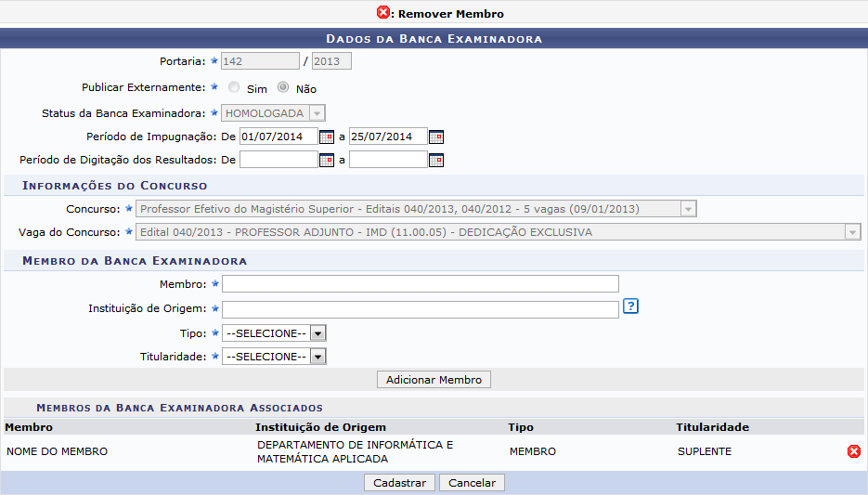Select Sim for Publicar Externamente

click(x=234, y=88)
